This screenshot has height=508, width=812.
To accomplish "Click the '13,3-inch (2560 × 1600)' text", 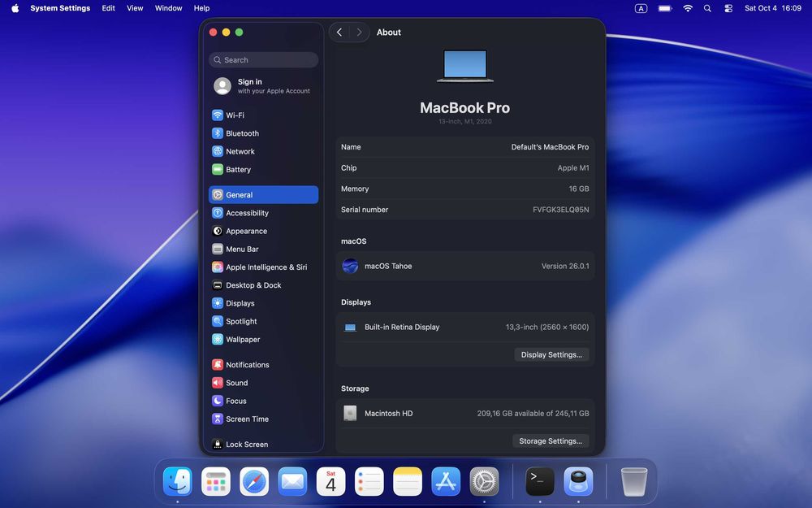I will point(546,327).
